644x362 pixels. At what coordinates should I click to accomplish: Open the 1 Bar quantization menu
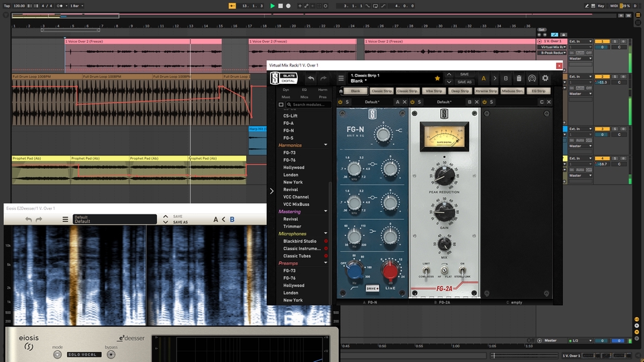click(76, 6)
